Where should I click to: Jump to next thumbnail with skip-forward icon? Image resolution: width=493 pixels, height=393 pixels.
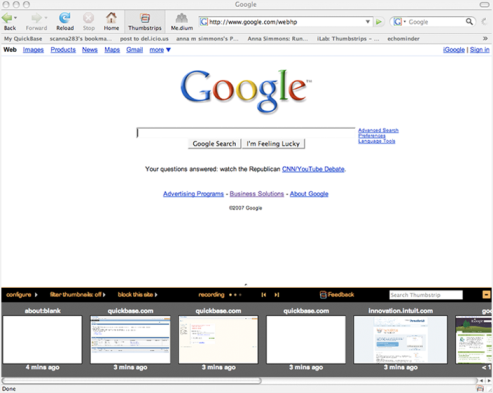point(277,295)
